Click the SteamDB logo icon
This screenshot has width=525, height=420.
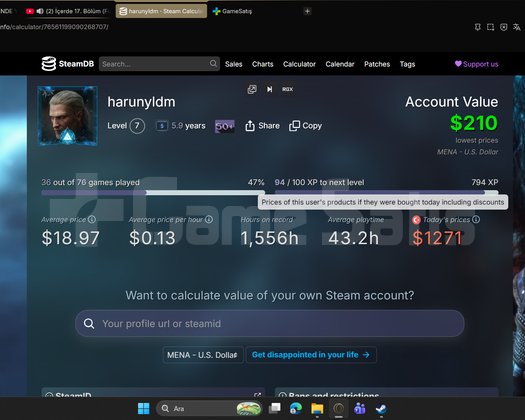(49, 64)
